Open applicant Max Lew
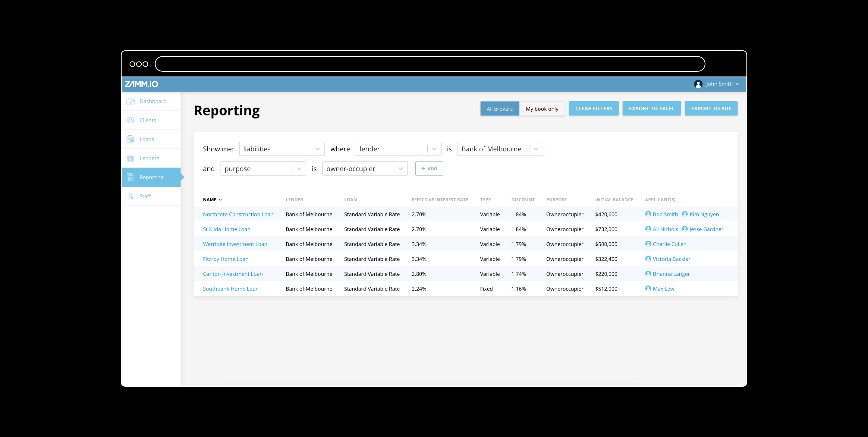 (663, 289)
